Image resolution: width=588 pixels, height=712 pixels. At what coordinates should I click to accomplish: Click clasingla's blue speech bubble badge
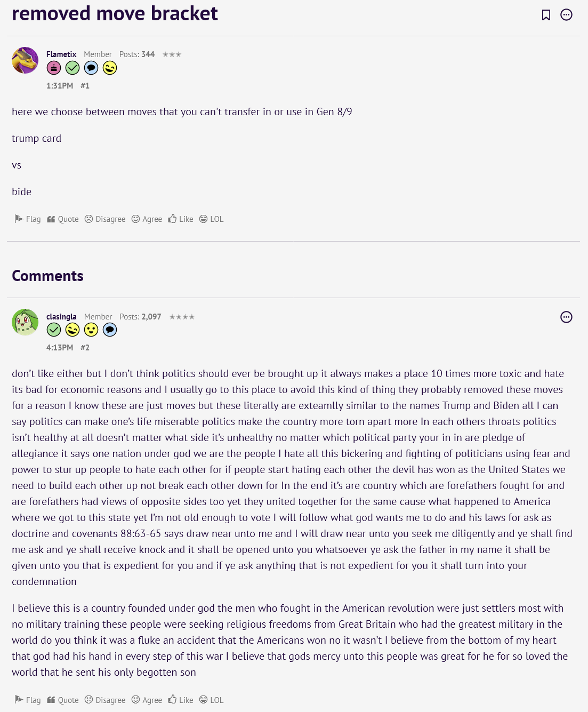pyautogui.click(x=110, y=330)
